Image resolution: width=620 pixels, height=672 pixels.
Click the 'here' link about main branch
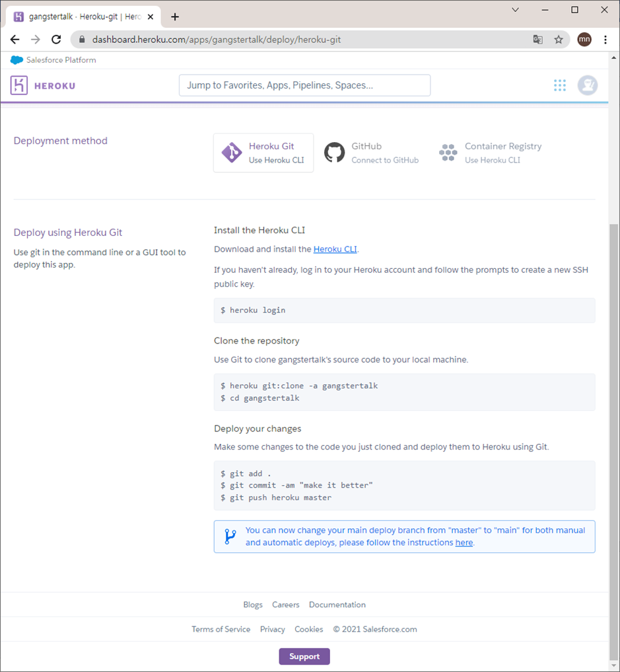(x=464, y=542)
